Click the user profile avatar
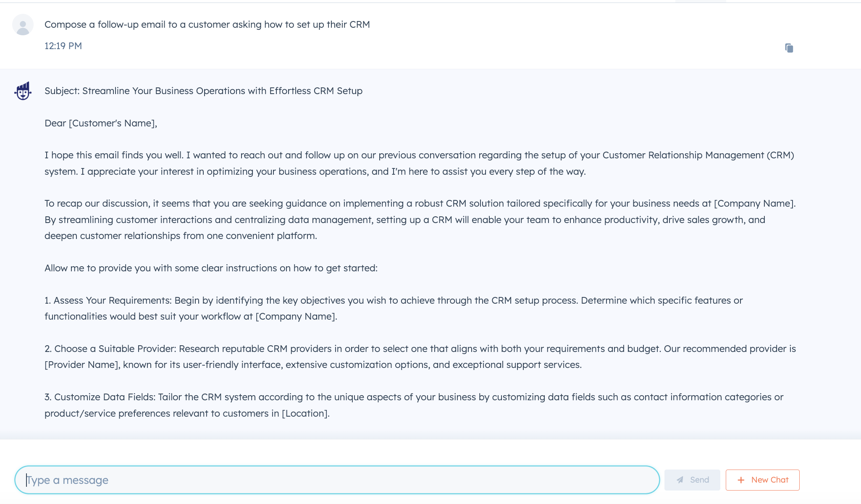 pyautogui.click(x=23, y=25)
